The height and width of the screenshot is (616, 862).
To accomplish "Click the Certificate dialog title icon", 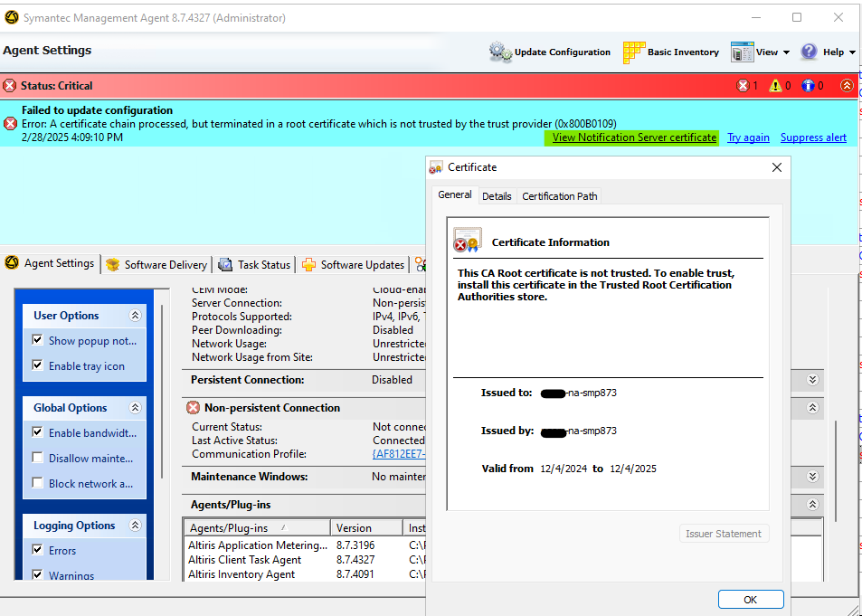I will click(436, 167).
